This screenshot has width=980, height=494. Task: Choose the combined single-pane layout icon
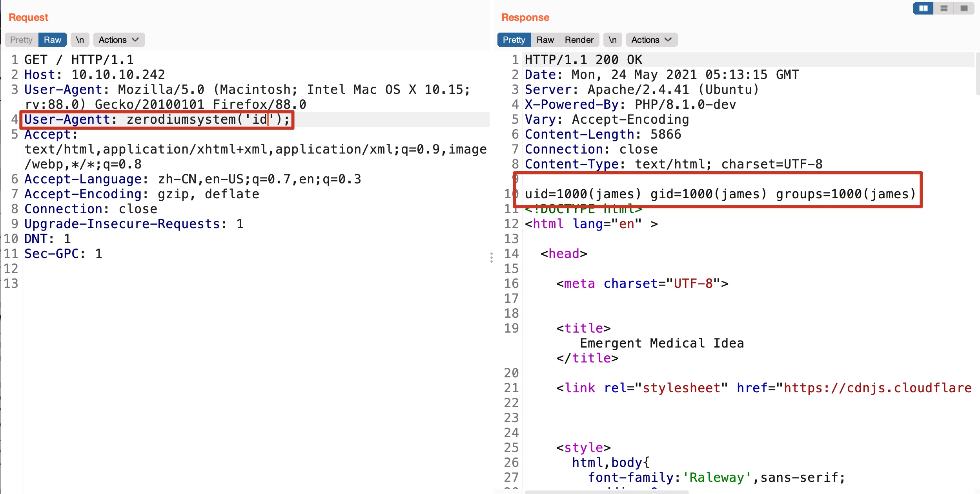click(x=964, y=8)
